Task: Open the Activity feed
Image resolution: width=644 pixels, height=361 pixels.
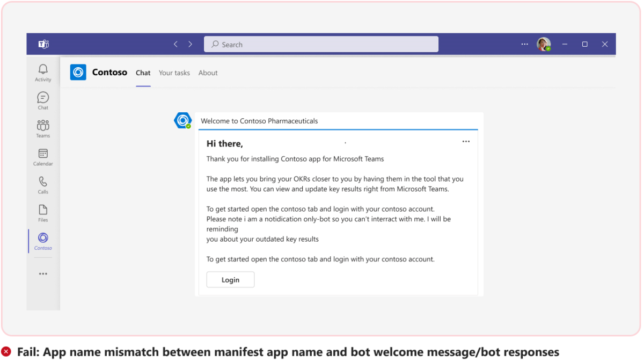Action: coord(43,71)
